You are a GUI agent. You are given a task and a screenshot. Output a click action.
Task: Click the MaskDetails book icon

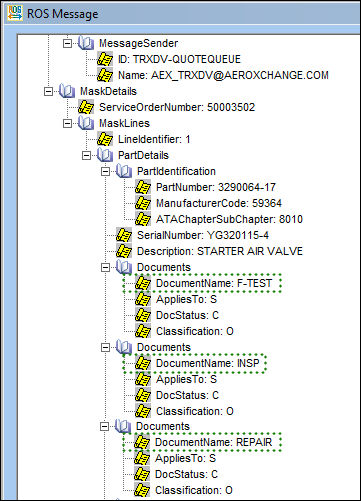(67, 91)
